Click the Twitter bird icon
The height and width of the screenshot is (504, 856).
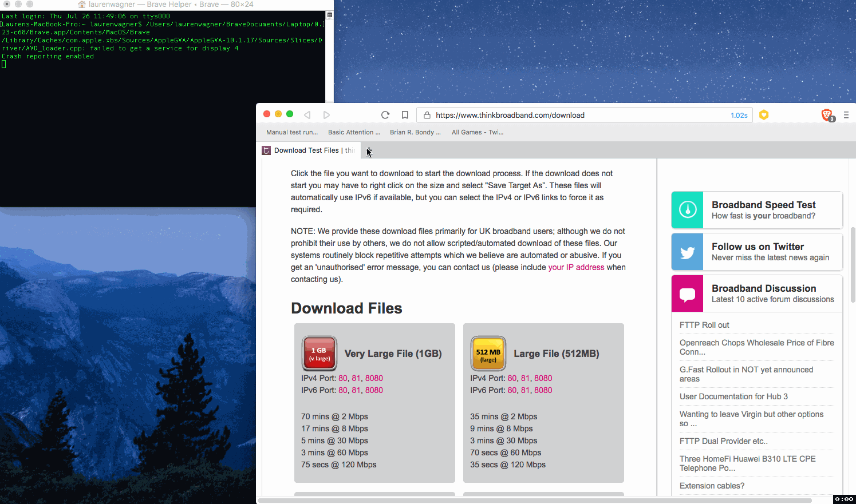[x=688, y=252]
